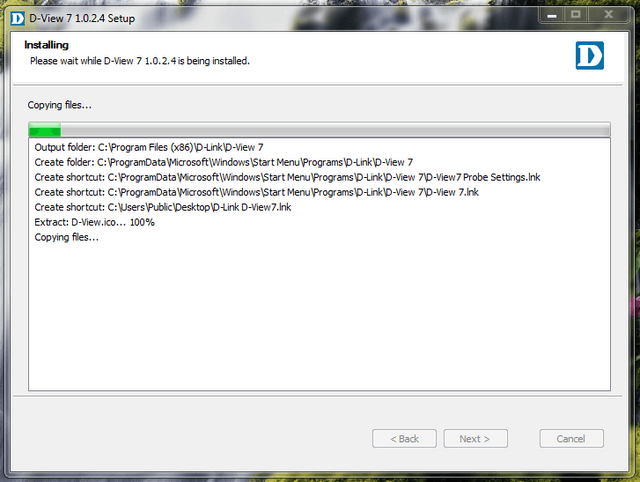Select the Create folder log entry
The height and width of the screenshot is (482, 640).
tap(224, 162)
